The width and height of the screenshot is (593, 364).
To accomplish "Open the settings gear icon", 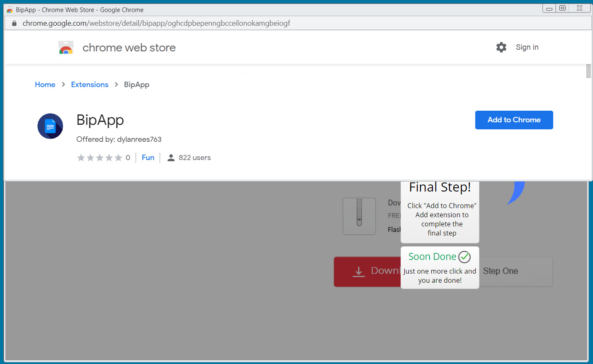I will click(501, 47).
